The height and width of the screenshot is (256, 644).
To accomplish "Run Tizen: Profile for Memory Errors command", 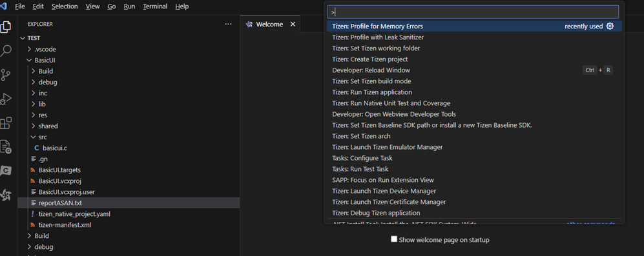I will click(x=474, y=26).
